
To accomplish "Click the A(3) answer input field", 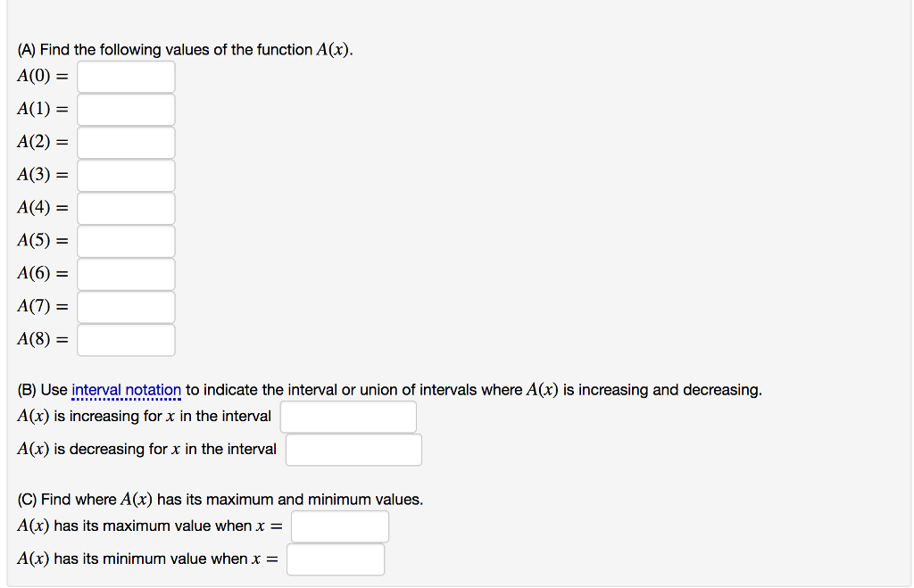I will [x=125, y=175].
